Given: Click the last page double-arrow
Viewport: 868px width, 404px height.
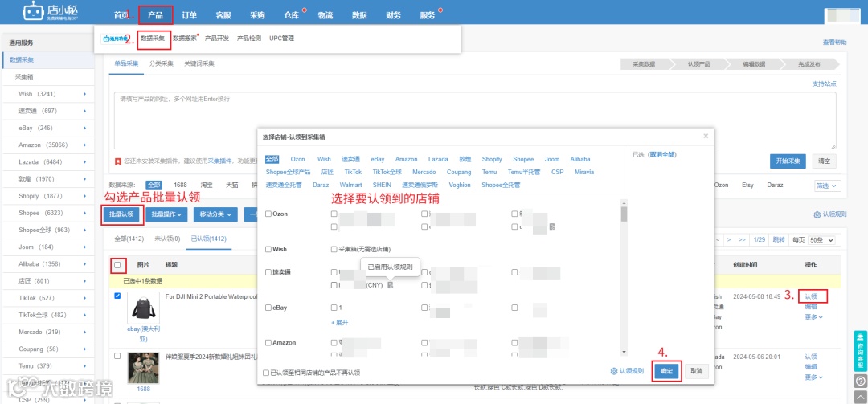Looking at the screenshot, I should pyautogui.click(x=743, y=239).
